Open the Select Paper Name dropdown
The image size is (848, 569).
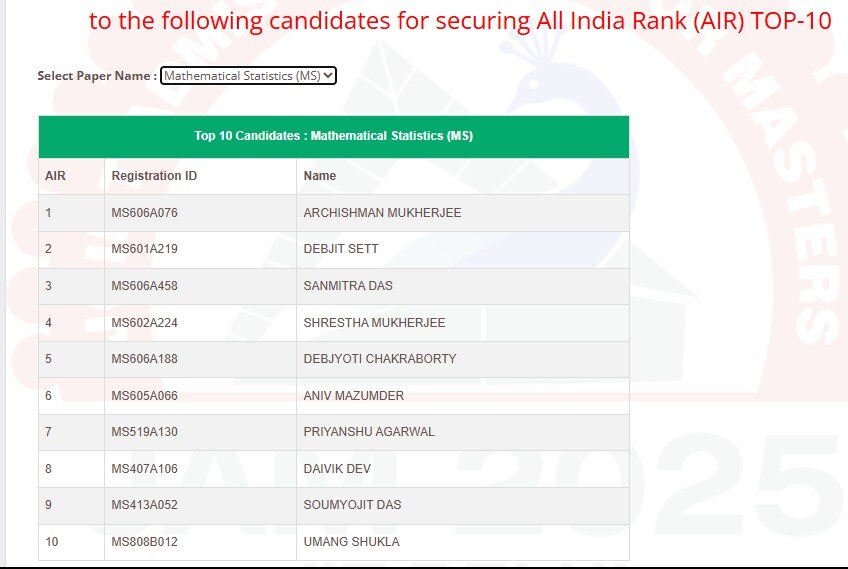coord(248,75)
